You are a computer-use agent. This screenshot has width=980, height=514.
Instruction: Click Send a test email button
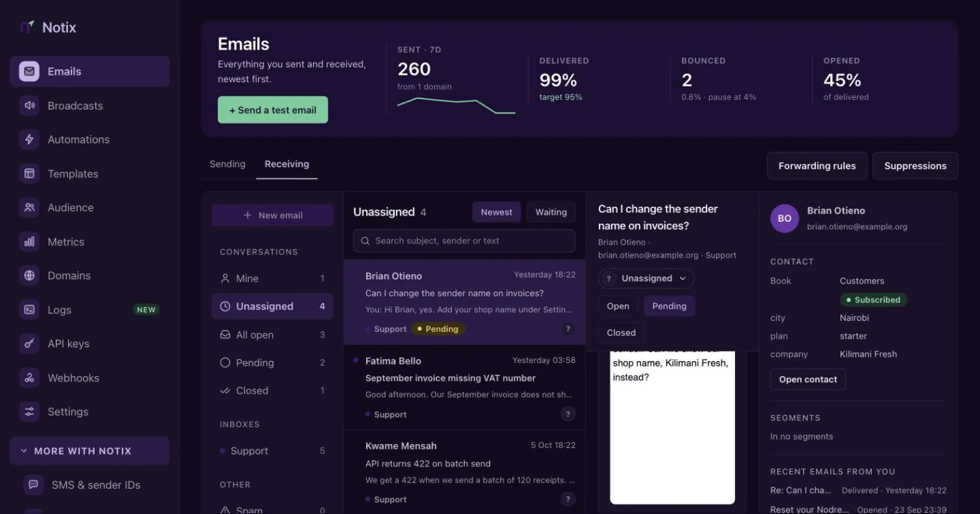point(273,110)
